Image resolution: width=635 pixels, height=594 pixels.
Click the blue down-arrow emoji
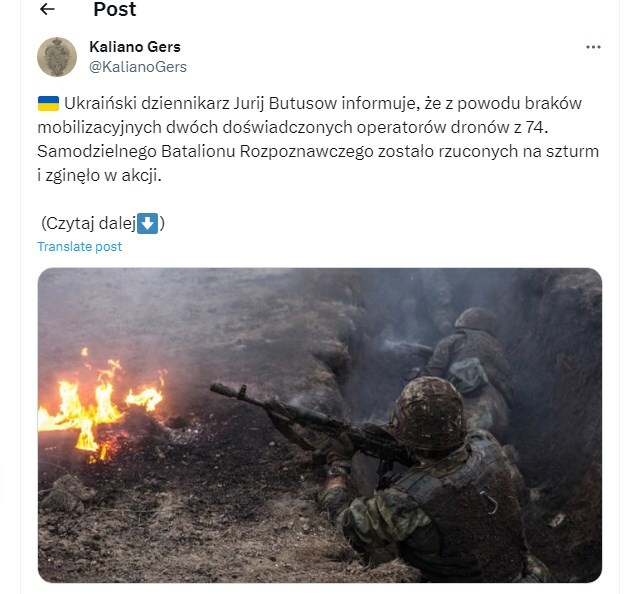click(x=147, y=223)
